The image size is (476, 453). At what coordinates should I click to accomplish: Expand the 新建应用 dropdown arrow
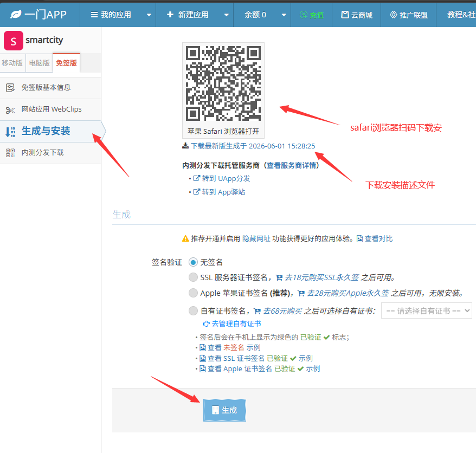pyautogui.click(x=226, y=15)
